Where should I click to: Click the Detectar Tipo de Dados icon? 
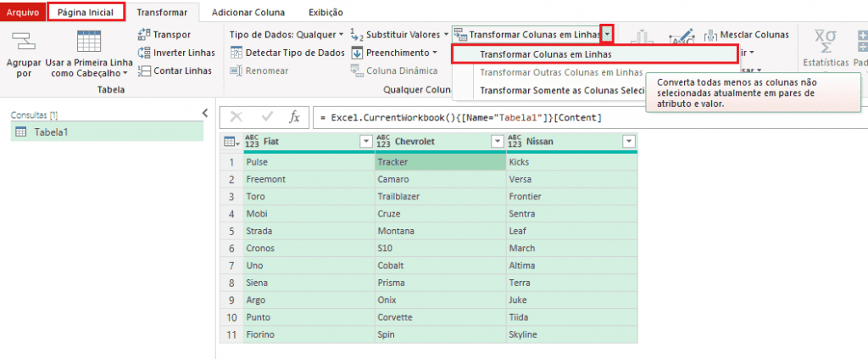236,53
